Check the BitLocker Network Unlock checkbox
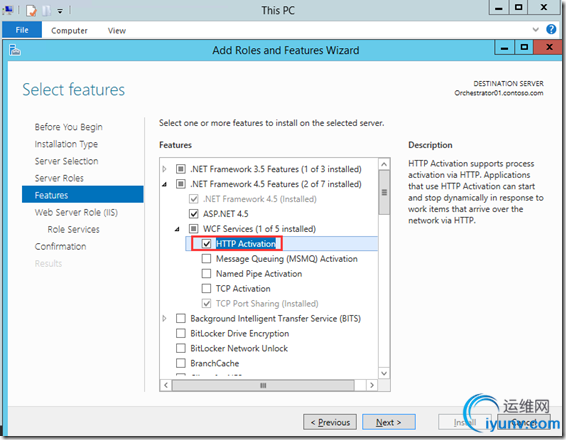This screenshot has height=440, width=566. tap(180, 348)
